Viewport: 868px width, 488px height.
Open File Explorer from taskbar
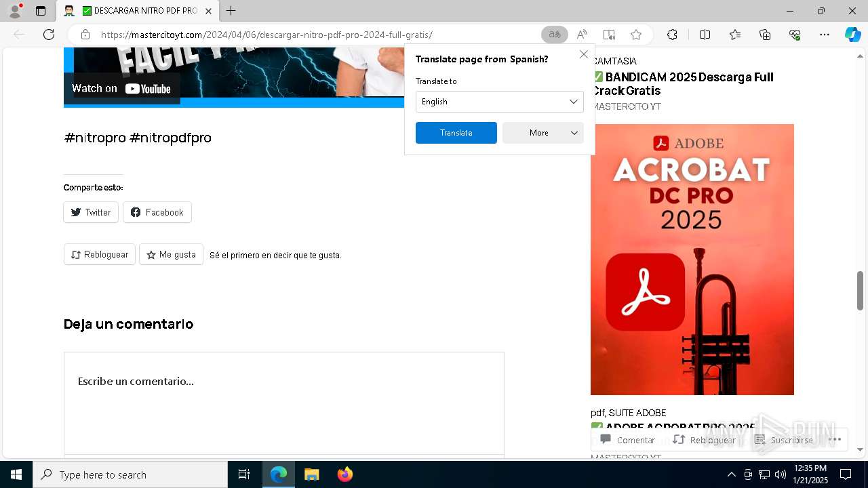[x=311, y=474]
